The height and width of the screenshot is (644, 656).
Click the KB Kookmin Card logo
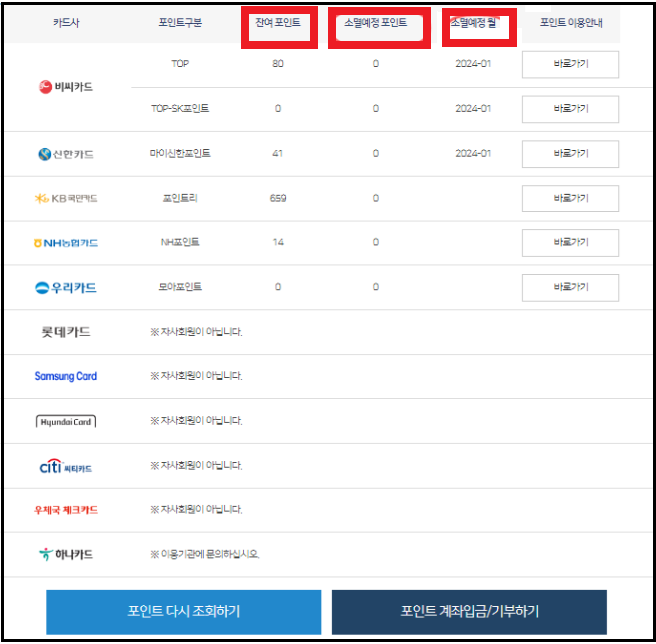[66, 198]
